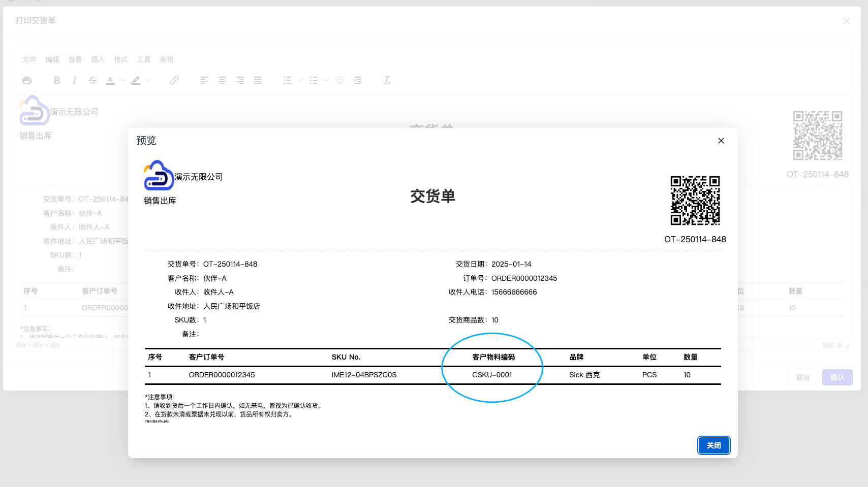Screen dimensions: 868x487
Task: Click the print icon in the toolbar
Action: (27, 80)
